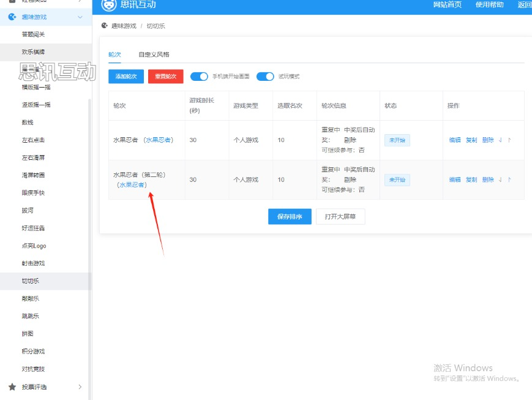This screenshot has width=532, height=400.
Task: Collapse the 趣味游戏 sidebar menu chevron
Action: click(80, 17)
